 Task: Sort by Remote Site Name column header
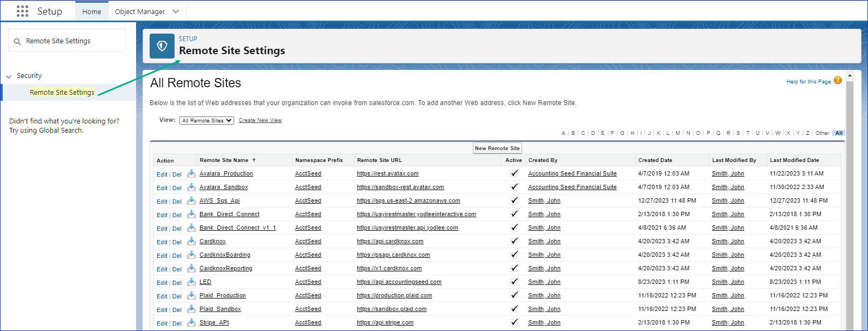click(x=224, y=160)
